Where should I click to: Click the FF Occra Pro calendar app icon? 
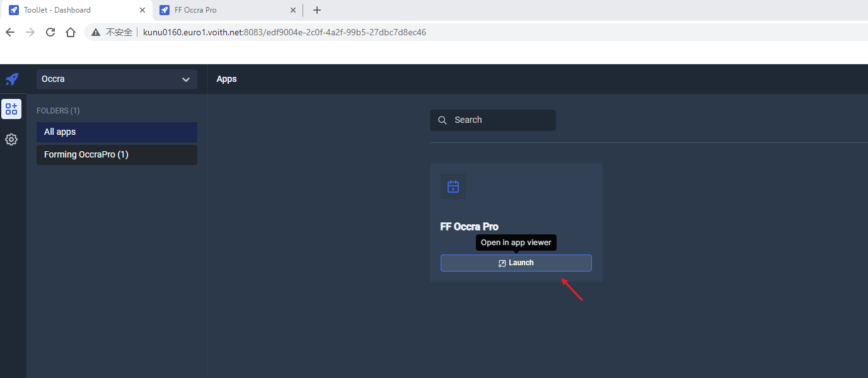(453, 186)
